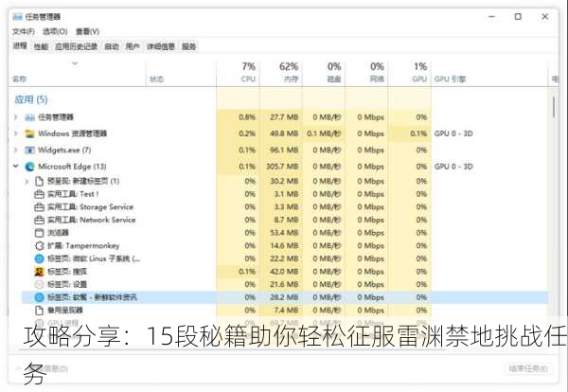Sort by the 7% CPU column header
Image resolution: width=568 pixels, height=392 pixels.
click(x=238, y=73)
